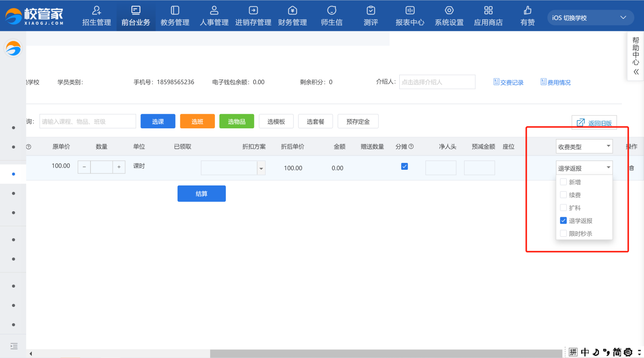
Task: Click the green 选物品 button
Action: (x=237, y=121)
